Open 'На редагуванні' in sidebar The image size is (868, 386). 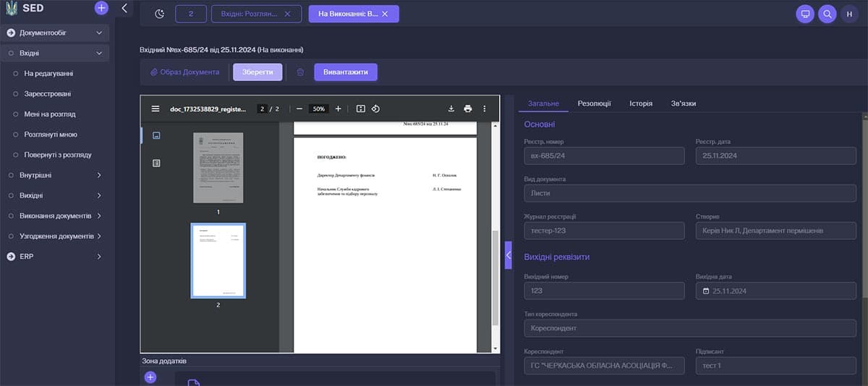[x=48, y=73]
